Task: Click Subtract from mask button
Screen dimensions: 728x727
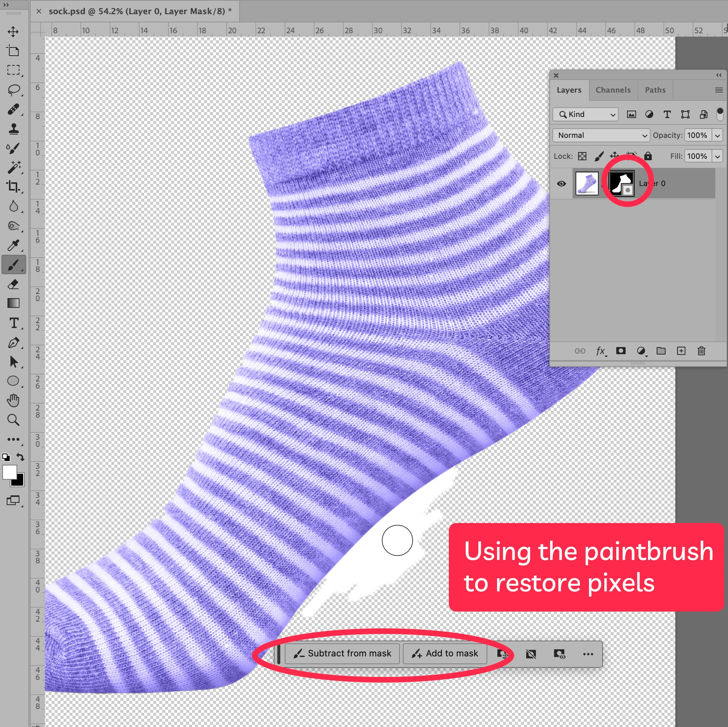Action: (x=342, y=653)
